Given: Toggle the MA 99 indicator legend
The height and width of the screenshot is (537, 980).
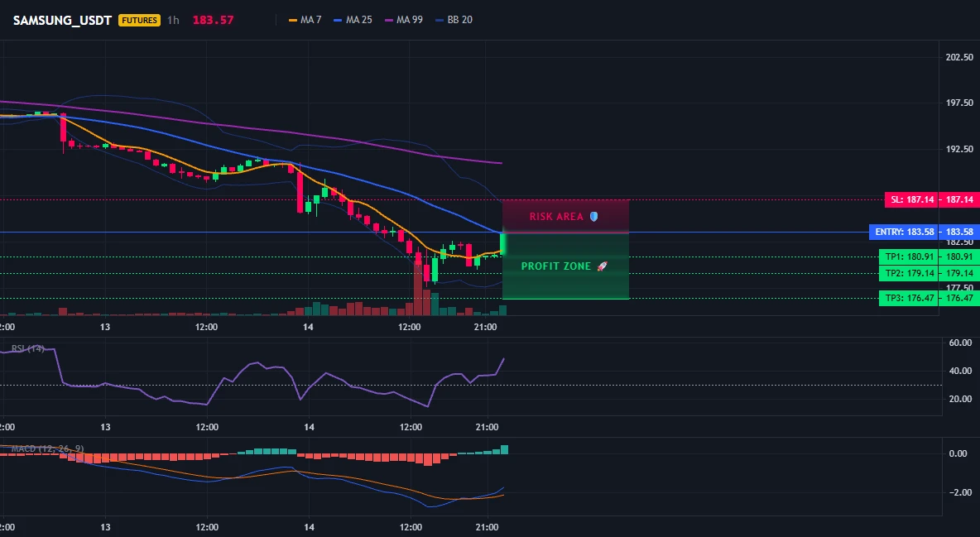Looking at the screenshot, I should [x=404, y=20].
